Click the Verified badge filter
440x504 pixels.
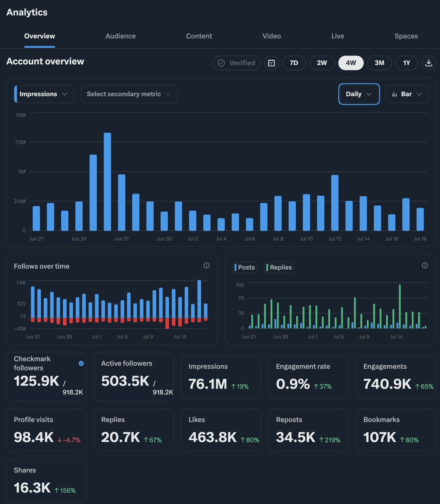pyautogui.click(x=237, y=63)
